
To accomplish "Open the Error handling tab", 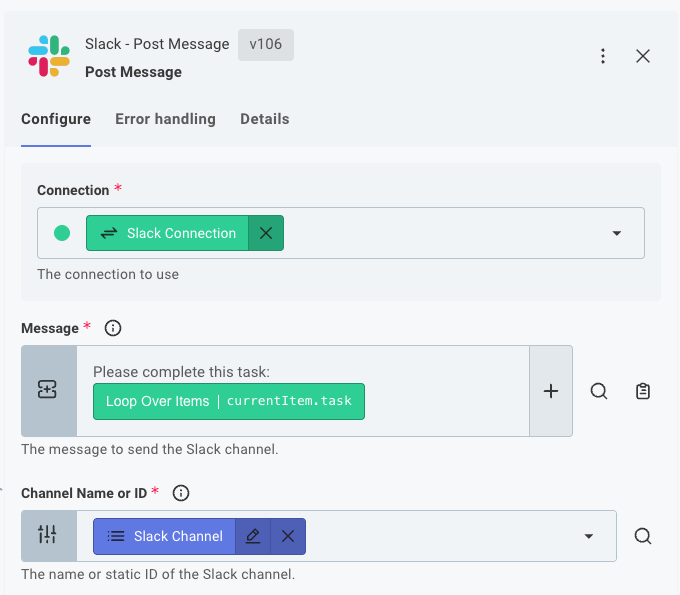I will pyautogui.click(x=165, y=119).
